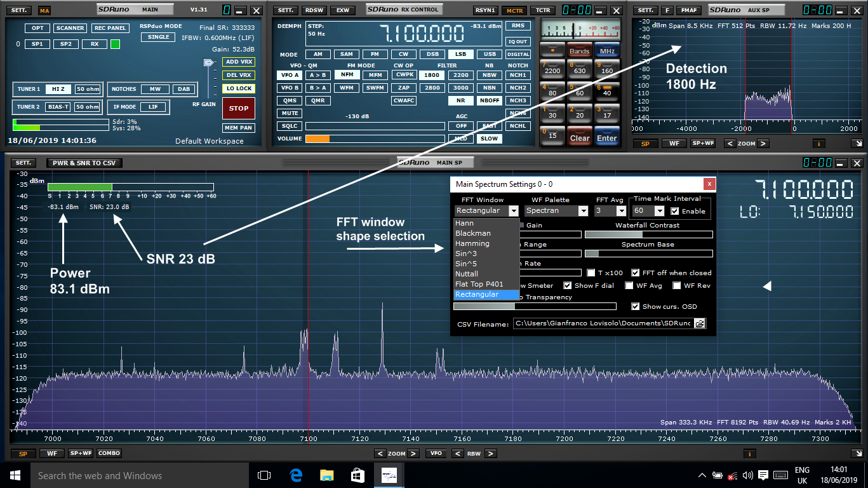Zoom out in the AUX SP panel
The width and height of the screenshot is (868, 488).
[730, 144]
